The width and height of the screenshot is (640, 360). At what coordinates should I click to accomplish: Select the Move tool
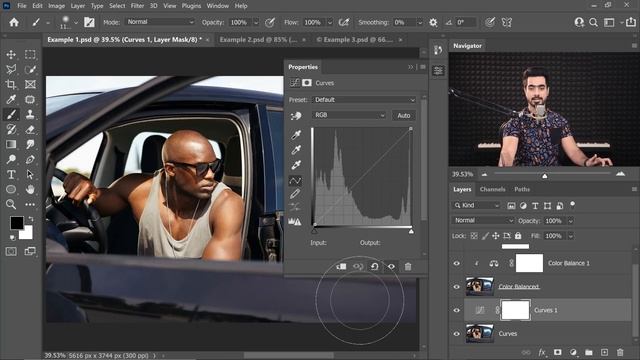point(11,54)
